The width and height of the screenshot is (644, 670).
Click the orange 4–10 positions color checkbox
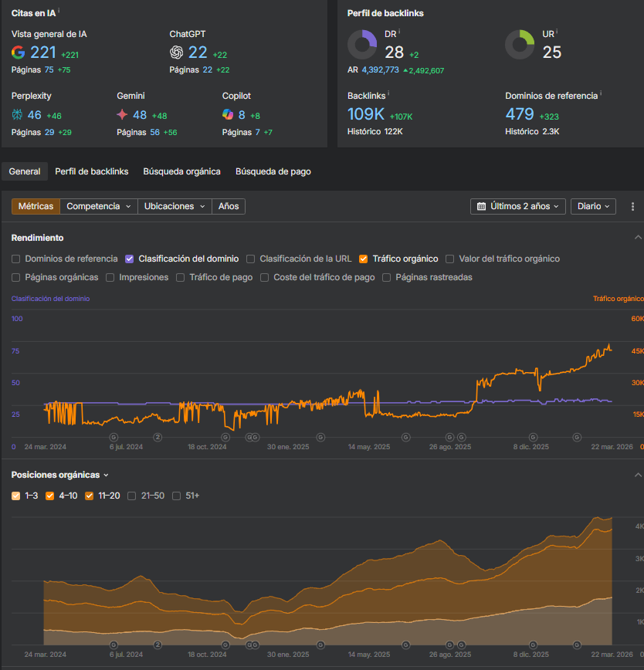[51, 496]
